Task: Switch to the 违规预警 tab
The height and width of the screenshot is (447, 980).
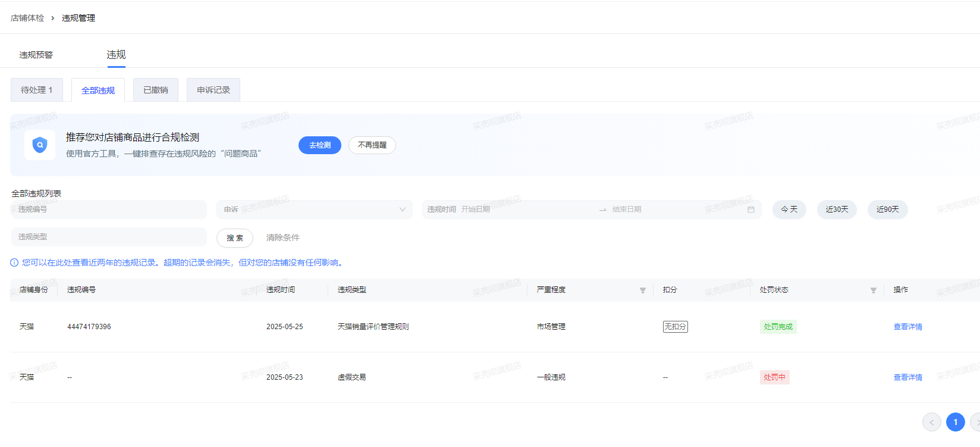Action: [x=36, y=55]
